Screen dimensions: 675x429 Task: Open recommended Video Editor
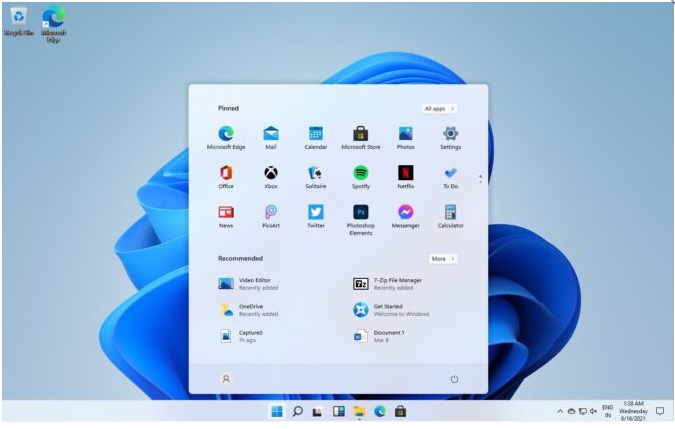248,284
